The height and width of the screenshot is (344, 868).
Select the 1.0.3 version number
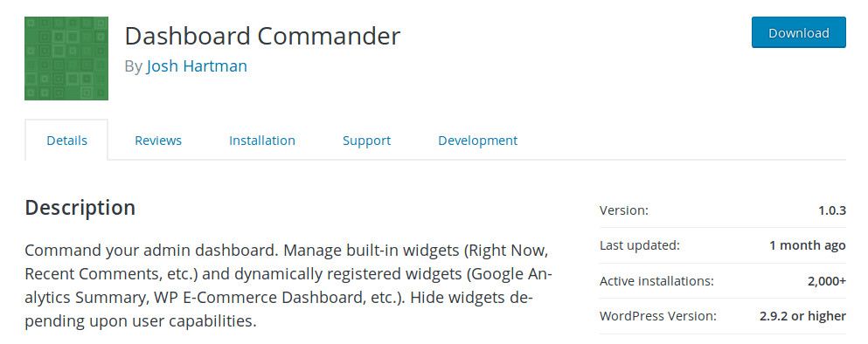832,210
